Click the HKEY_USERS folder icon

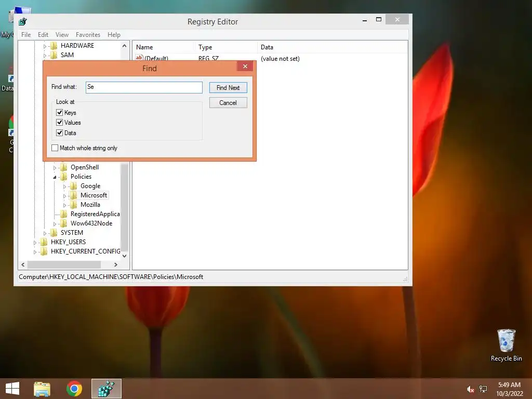point(44,242)
